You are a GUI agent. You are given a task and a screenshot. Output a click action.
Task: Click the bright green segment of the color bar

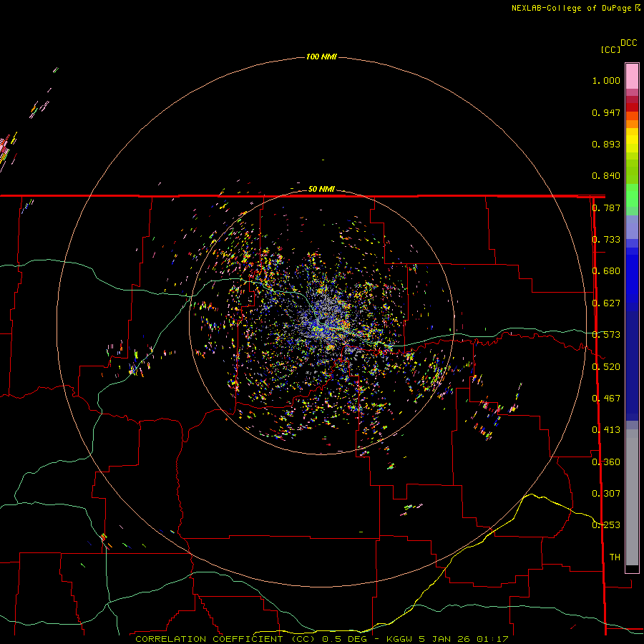click(x=632, y=195)
